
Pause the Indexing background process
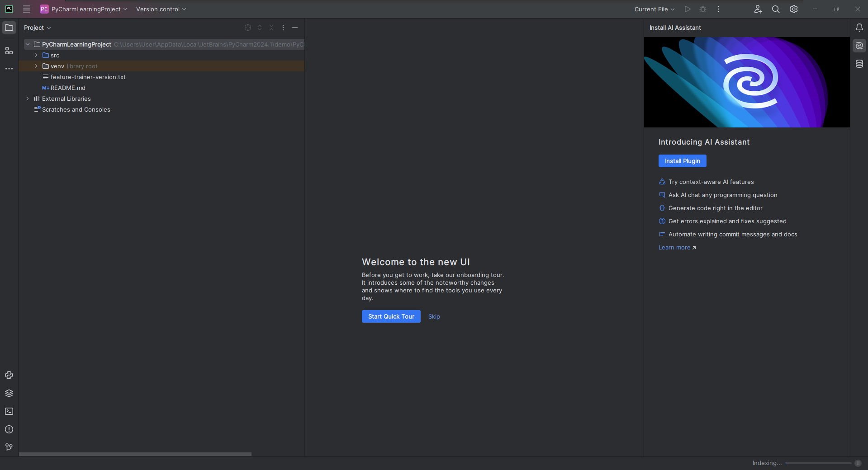858,463
